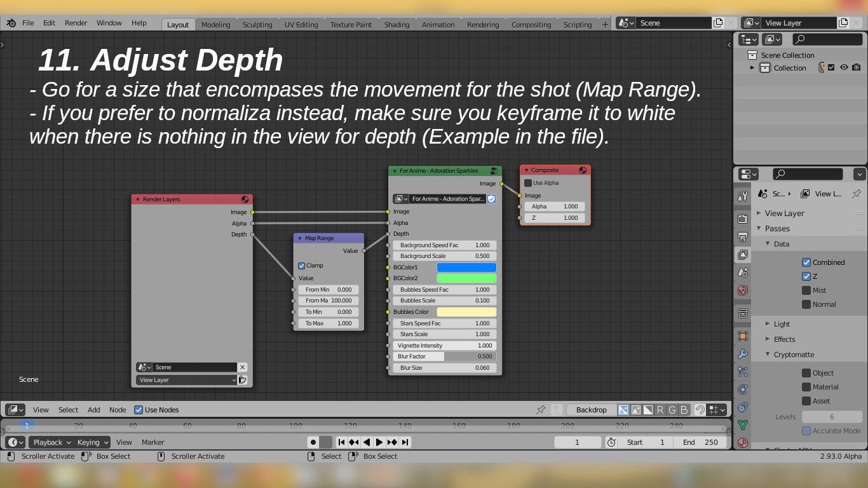Open the Tool properties tab
This screenshot has width=868, height=488.
pyautogui.click(x=742, y=196)
